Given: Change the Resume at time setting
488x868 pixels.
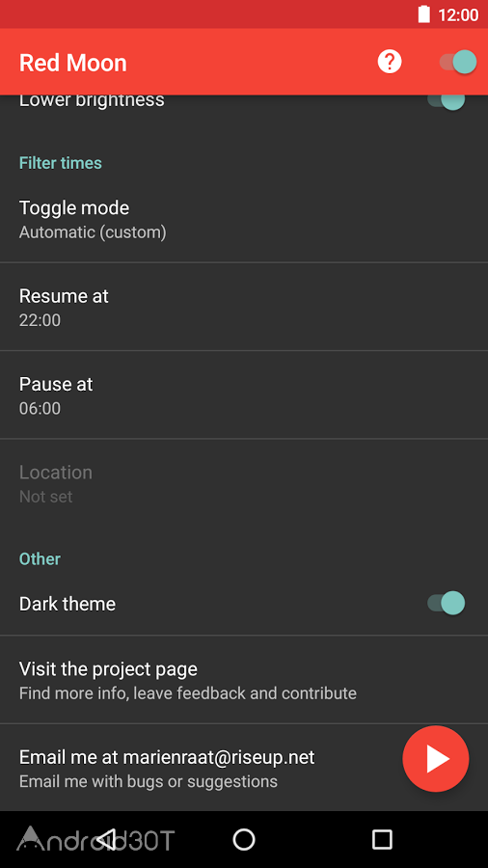Looking at the screenshot, I should point(244,307).
